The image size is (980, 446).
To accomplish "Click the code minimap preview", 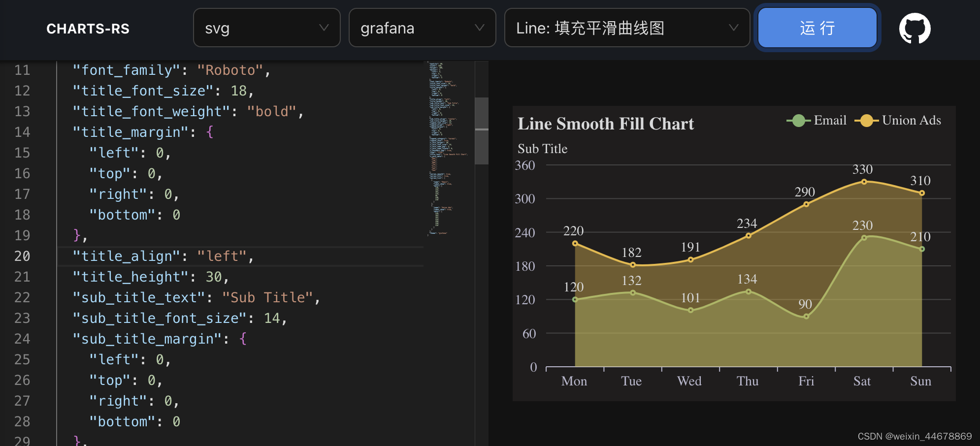I will [x=448, y=148].
